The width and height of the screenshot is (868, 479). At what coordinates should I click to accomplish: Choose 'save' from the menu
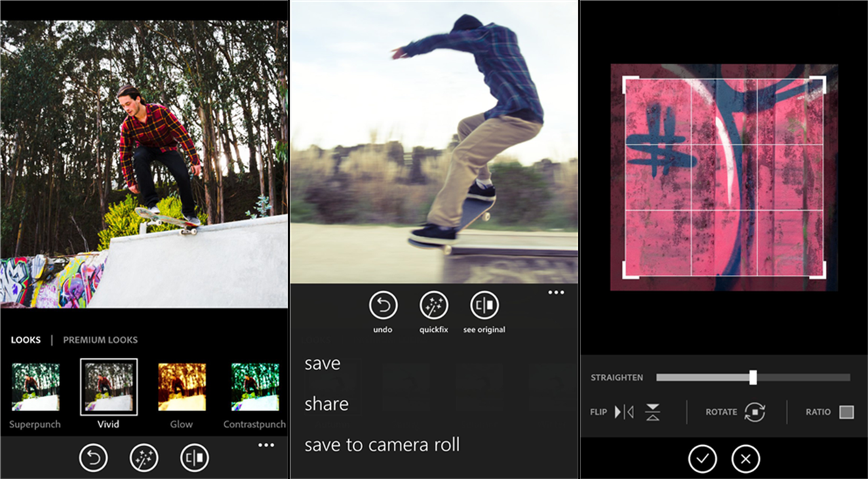pos(323,364)
